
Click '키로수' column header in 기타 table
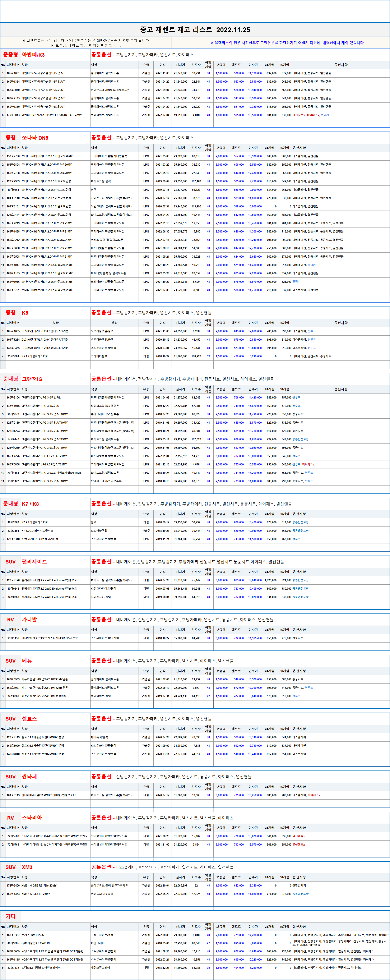click(x=196, y=927)
